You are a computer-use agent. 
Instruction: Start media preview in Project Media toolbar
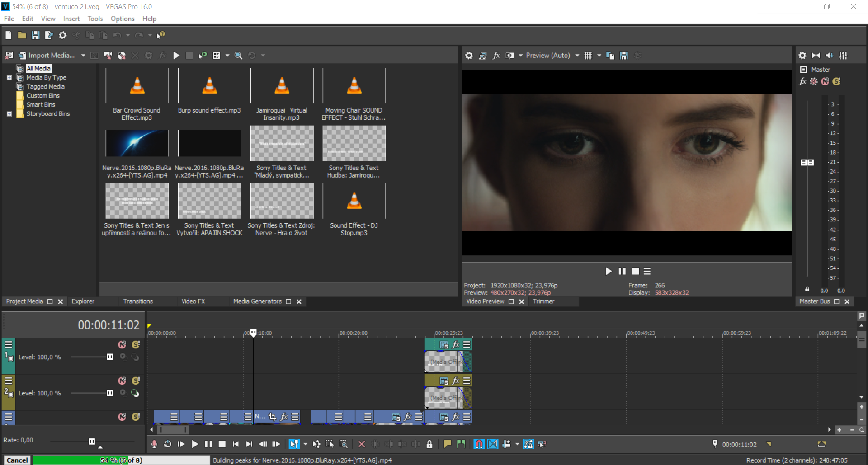click(176, 56)
